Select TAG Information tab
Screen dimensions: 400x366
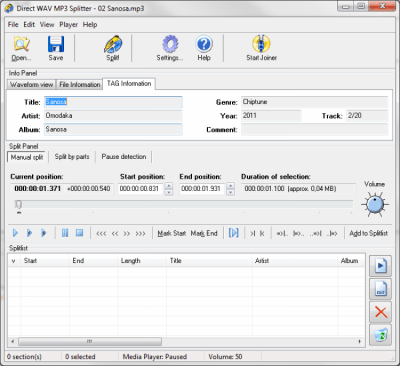pyautogui.click(x=129, y=84)
